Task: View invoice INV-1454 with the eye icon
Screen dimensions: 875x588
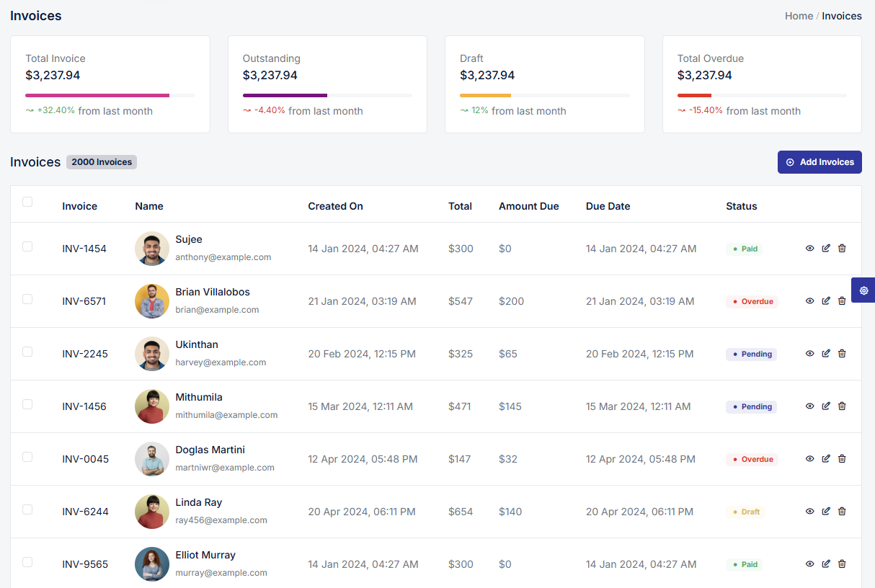Action: click(x=809, y=248)
